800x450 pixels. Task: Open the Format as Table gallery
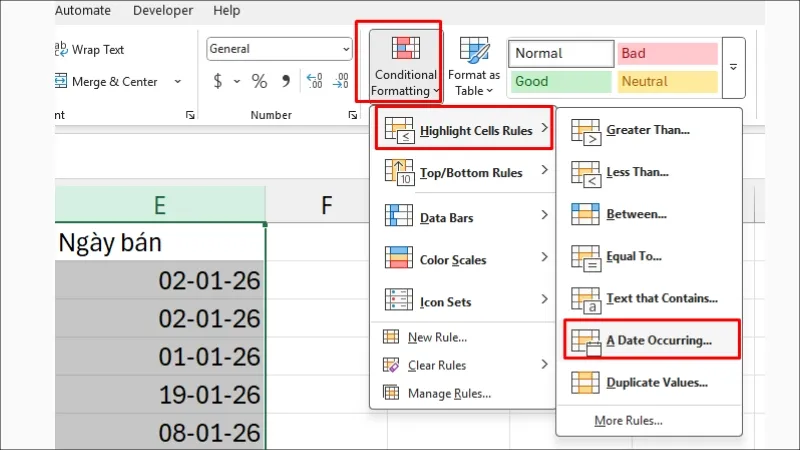[473, 65]
